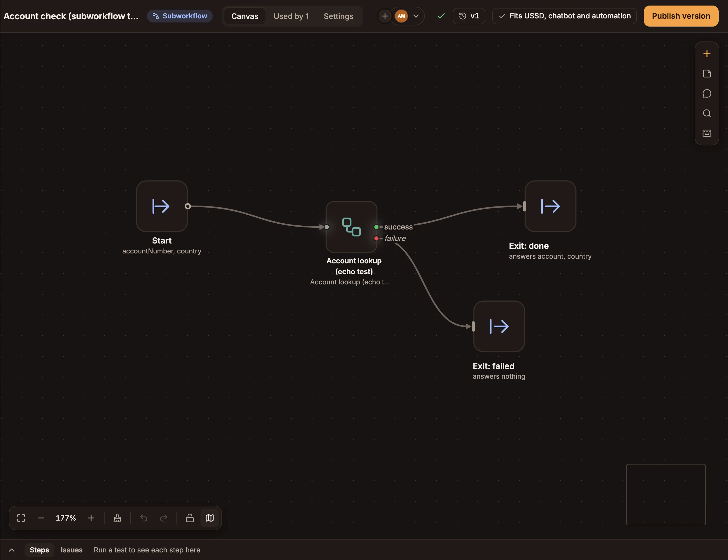Screen dimensions: 728x560
Task: Open the comment bubble tool
Action: 707,94
